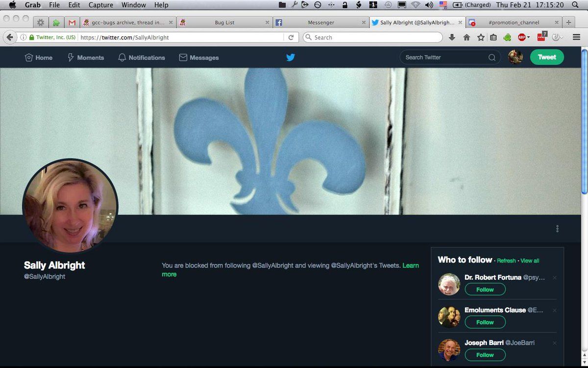Follow Dr. Robert Fortuna

click(x=485, y=289)
